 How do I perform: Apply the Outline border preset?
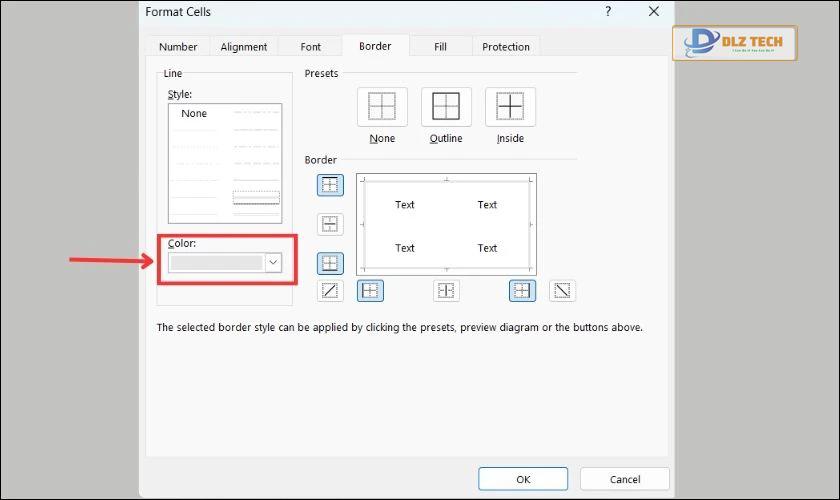click(446, 107)
